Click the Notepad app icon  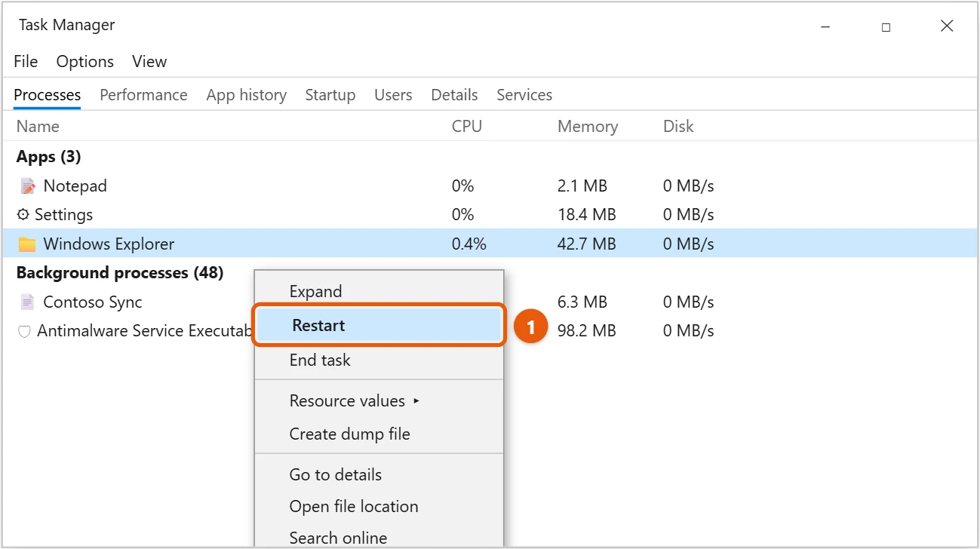click(x=28, y=186)
